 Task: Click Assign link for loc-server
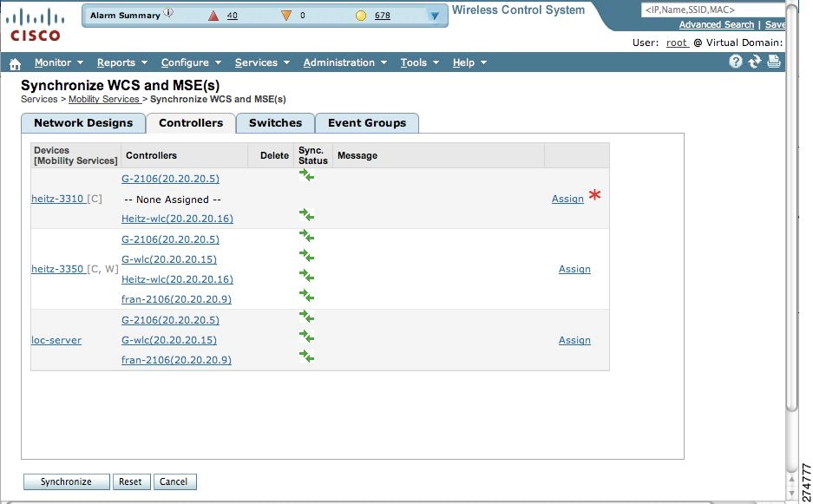click(574, 340)
